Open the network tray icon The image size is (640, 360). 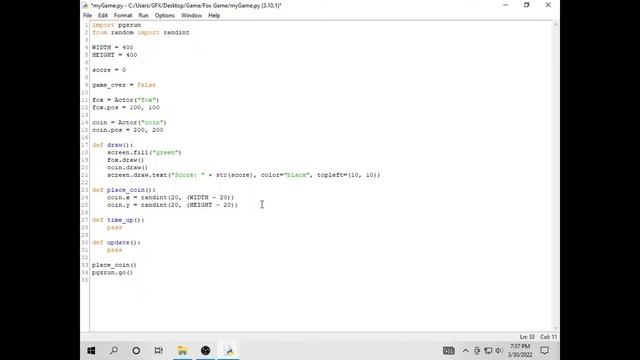(488, 351)
